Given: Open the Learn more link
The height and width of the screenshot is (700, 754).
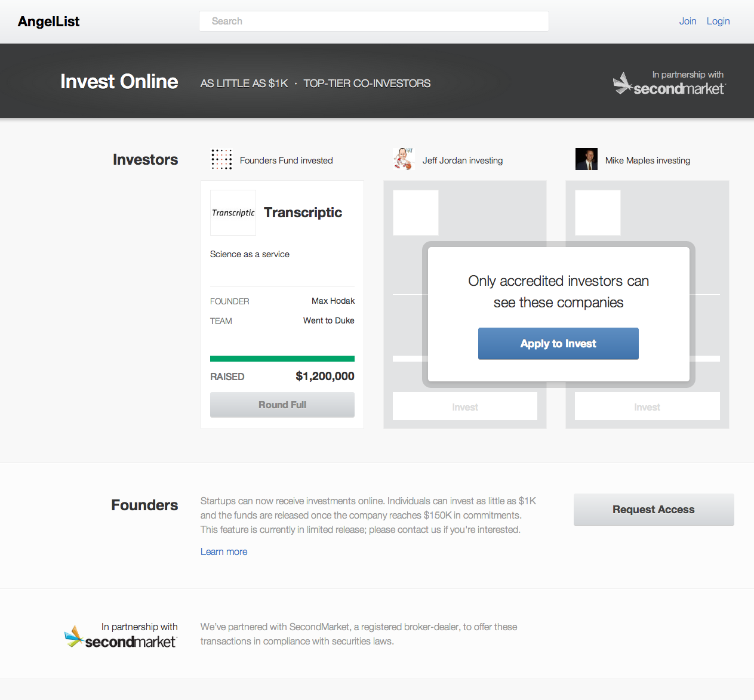Looking at the screenshot, I should tap(224, 552).
